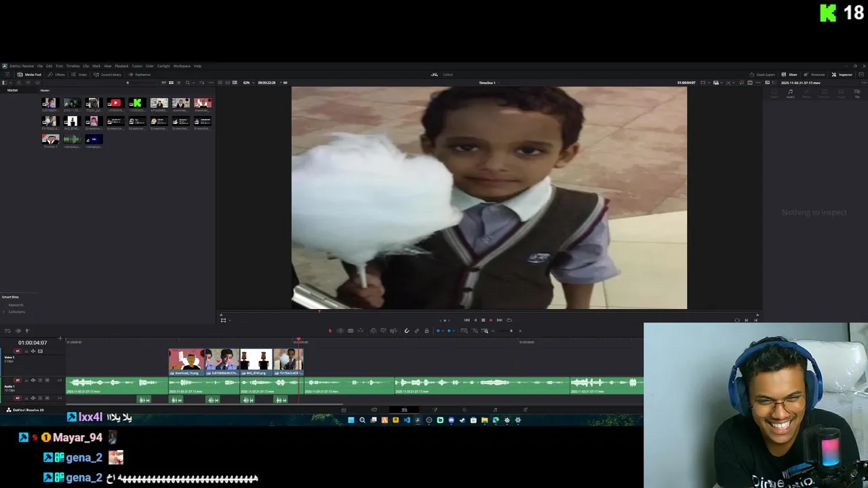868x488 pixels.
Task: Click the media pool search icon
Action: pos(187,83)
